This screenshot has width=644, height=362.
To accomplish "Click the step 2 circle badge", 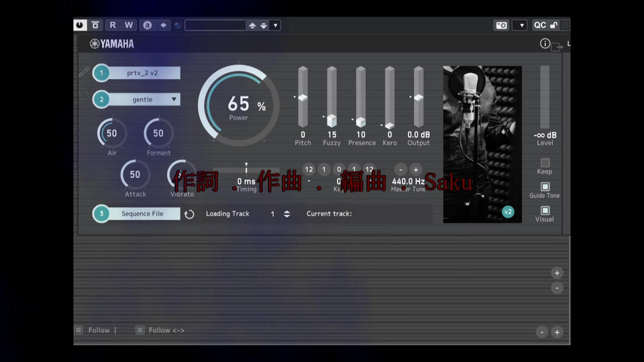I will (x=101, y=99).
